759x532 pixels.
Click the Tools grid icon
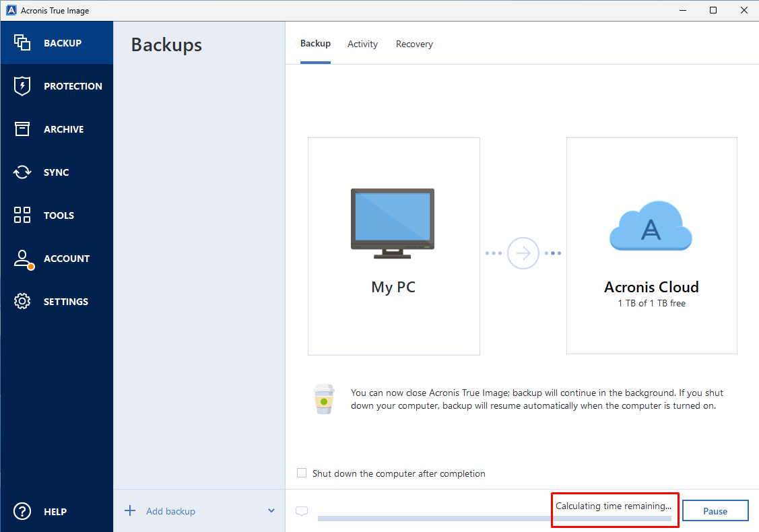[x=22, y=215]
